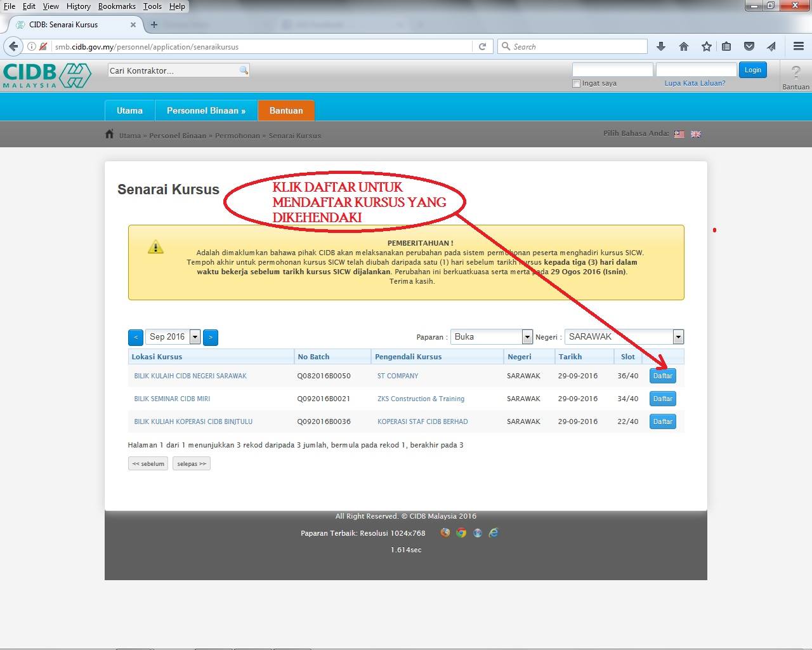Open the Help menu
The width and height of the screenshot is (812, 650).
click(x=177, y=6)
